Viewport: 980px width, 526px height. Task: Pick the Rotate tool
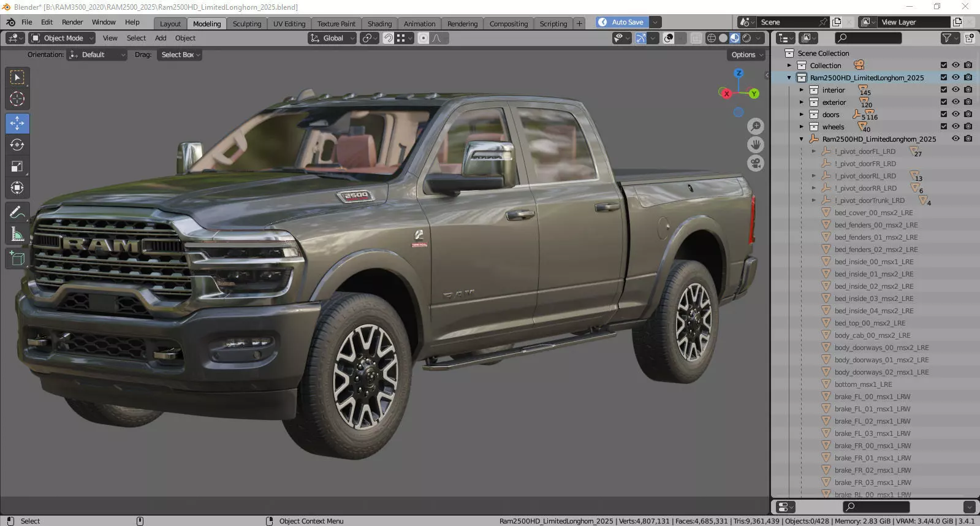pos(17,145)
